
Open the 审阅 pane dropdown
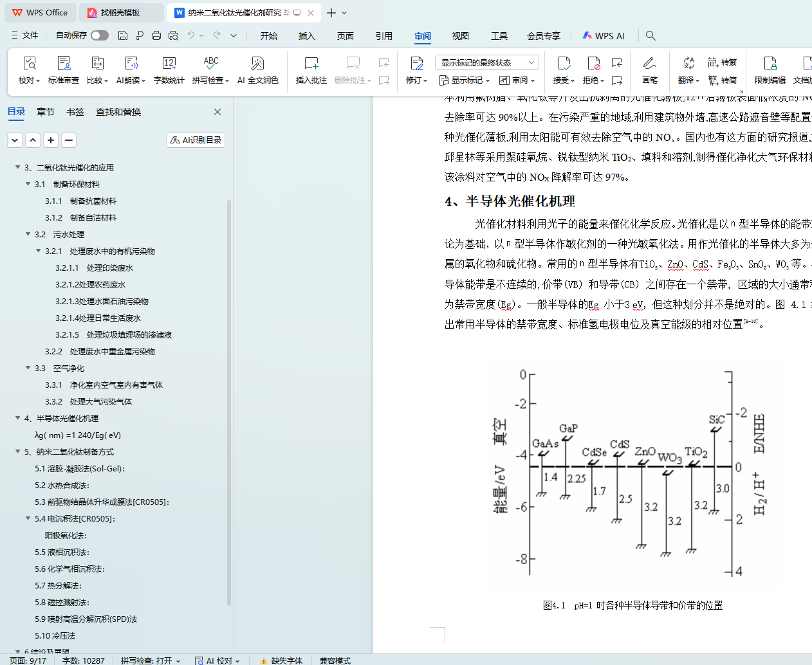(x=517, y=80)
